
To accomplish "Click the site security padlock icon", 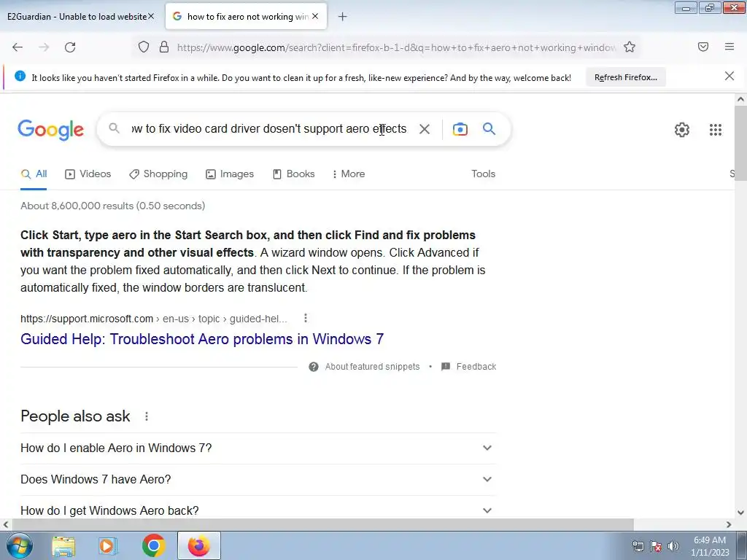I will [x=164, y=47].
